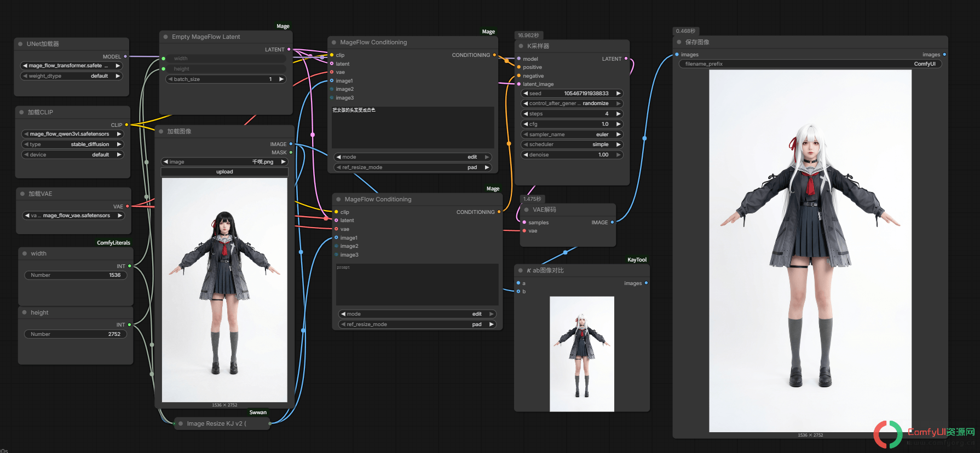The width and height of the screenshot is (980, 453).
Task: Click CONDITIONING output socket on upper MageFlow Conditioning
Action: coord(494,55)
